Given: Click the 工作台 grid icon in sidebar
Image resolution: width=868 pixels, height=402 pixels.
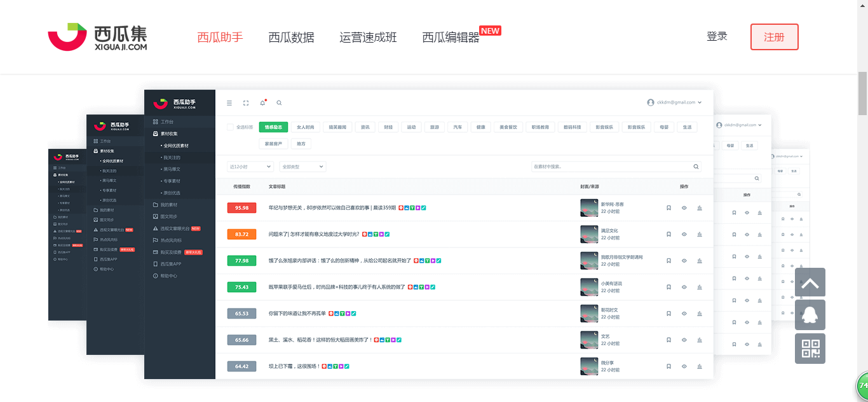Looking at the screenshot, I should coord(156,121).
